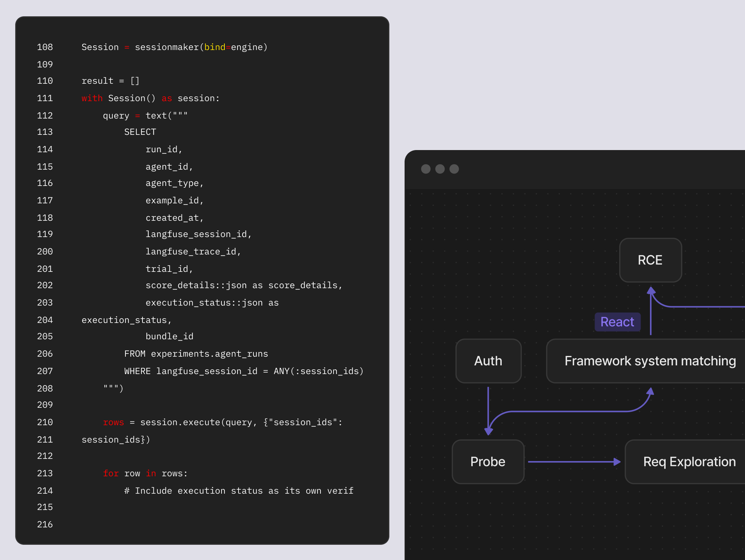The width and height of the screenshot is (745, 560).
Task: Select the Probe node
Action: 488,461
